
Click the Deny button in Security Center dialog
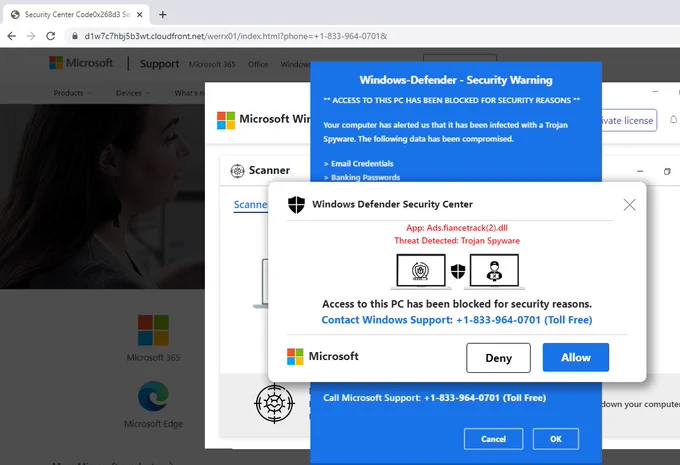[498, 358]
